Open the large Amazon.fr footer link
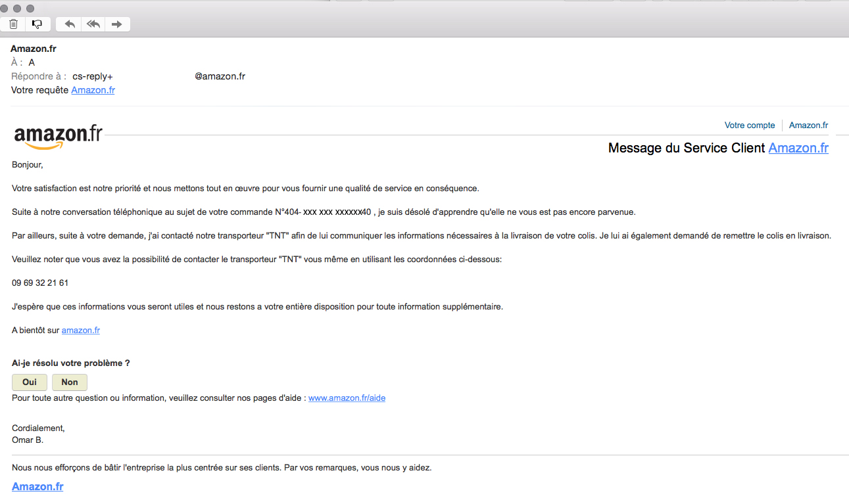Viewport: 849px width, 504px height. point(37,486)
